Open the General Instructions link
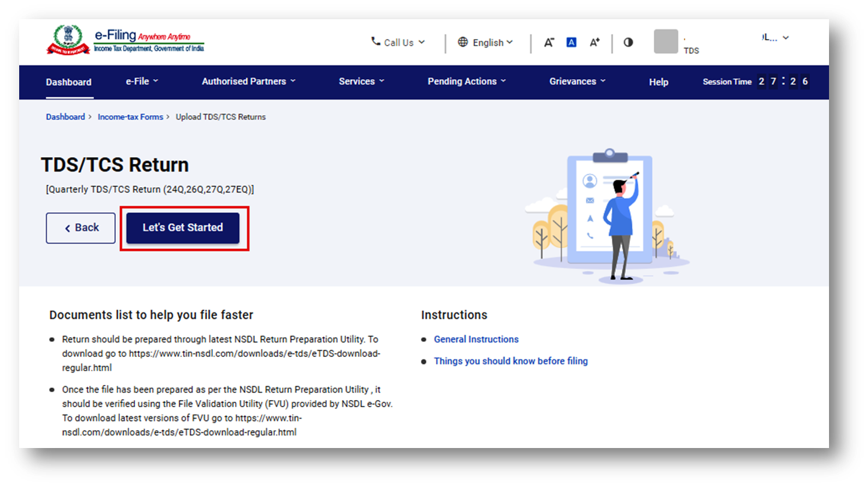Viewport: 868px width, 487px height. [476, 339]
